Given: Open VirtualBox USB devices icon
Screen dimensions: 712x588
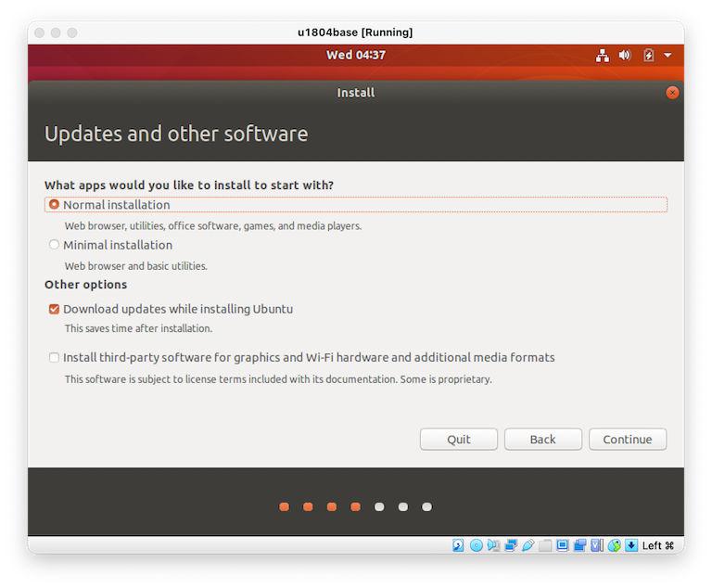Looking at the screenshot, I should [528, 544].
